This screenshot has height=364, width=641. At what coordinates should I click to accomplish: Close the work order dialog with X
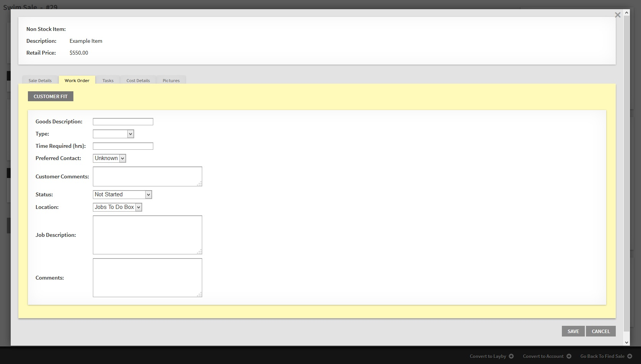(617, 15)
